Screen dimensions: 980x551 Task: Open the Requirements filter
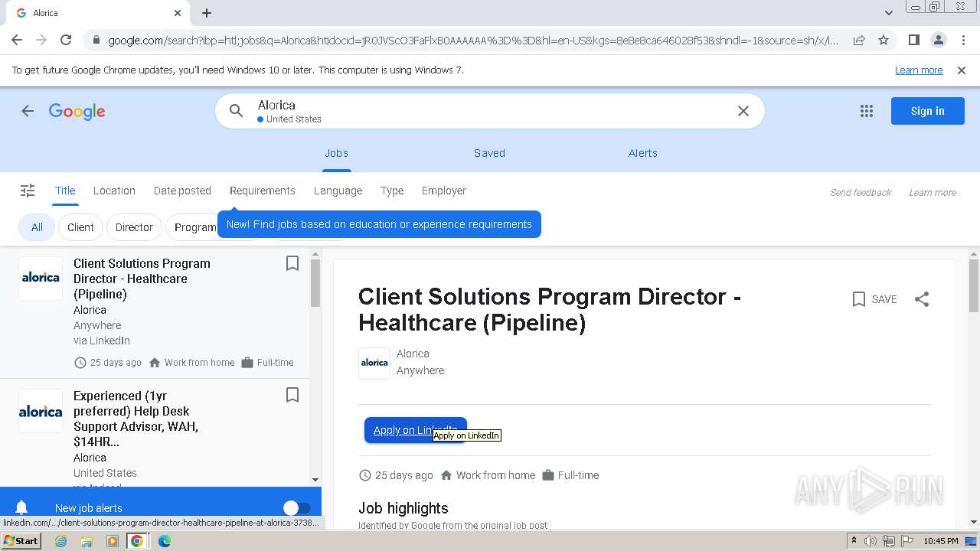point(263,191)
